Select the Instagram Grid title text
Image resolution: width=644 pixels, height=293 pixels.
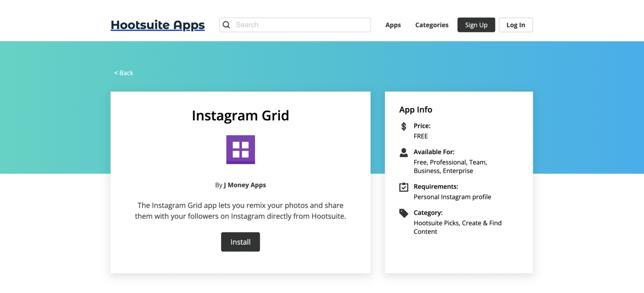pyautogui.click(x=240, y=115)
